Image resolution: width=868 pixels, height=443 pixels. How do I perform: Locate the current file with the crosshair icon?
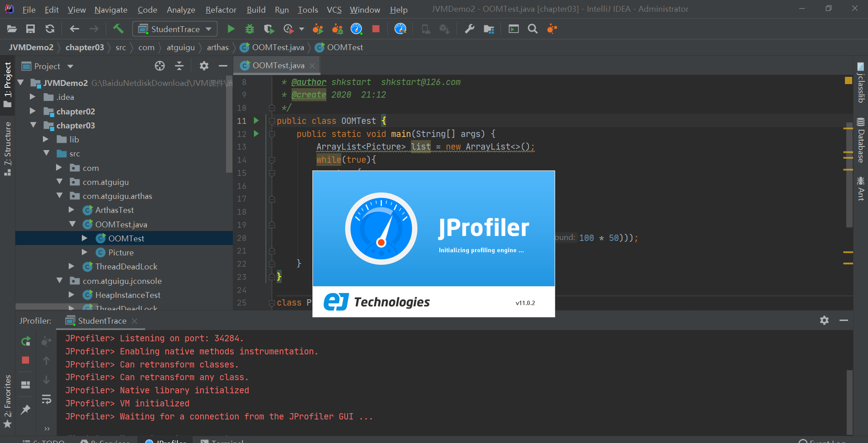pyautogui.click(x=160, y=66)
